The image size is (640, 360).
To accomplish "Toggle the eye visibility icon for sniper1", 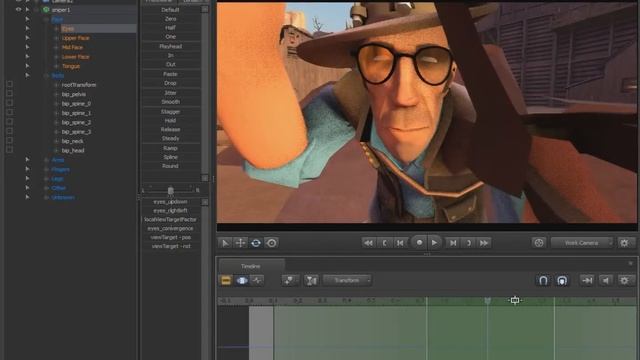I will point(18,9).
